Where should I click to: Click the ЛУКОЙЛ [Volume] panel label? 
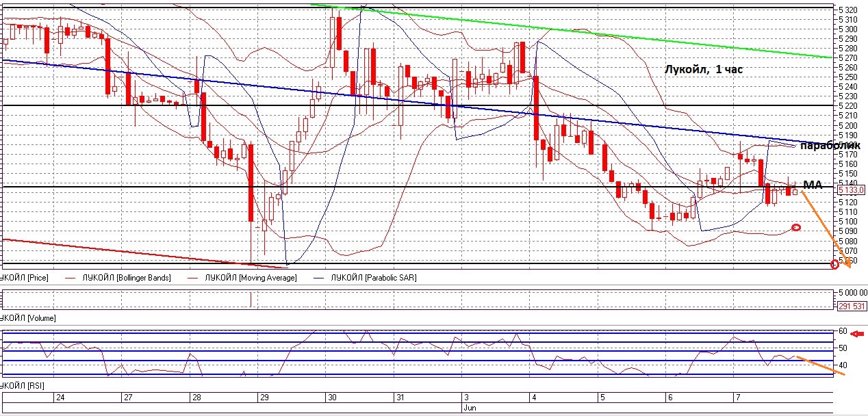point(28,318)
